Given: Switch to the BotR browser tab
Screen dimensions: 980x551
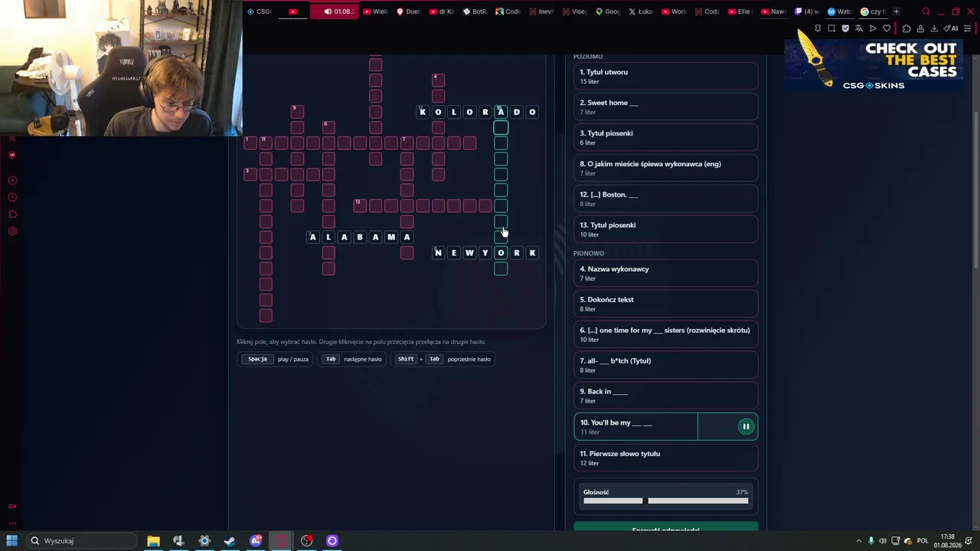Looking at the screenshot, I should coord(475,11).
